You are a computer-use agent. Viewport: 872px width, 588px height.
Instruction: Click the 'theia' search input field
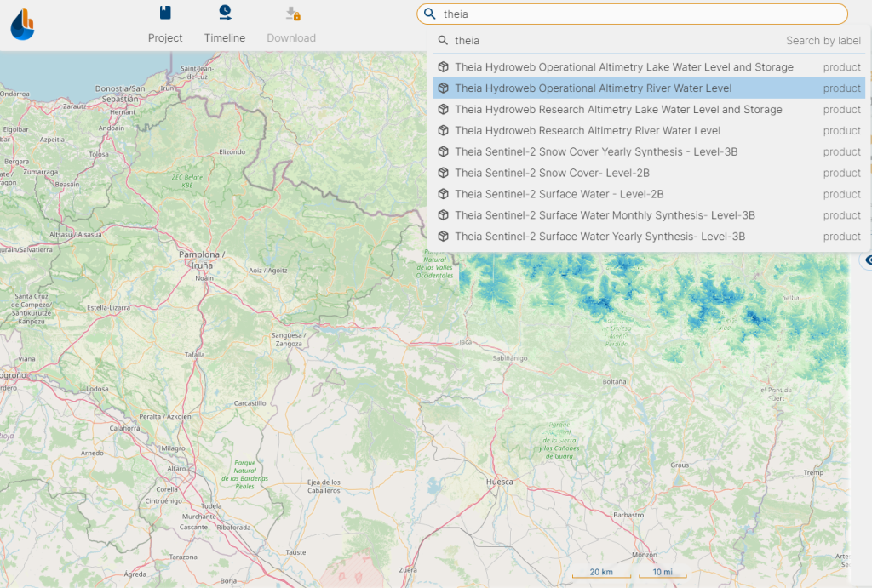click(x=633, y=14)
